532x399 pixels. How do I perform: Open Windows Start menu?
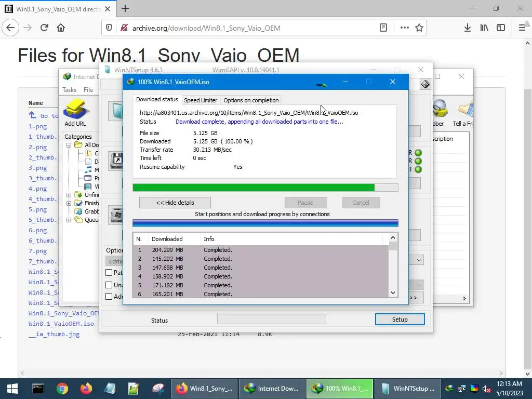[x=12, y=389]
